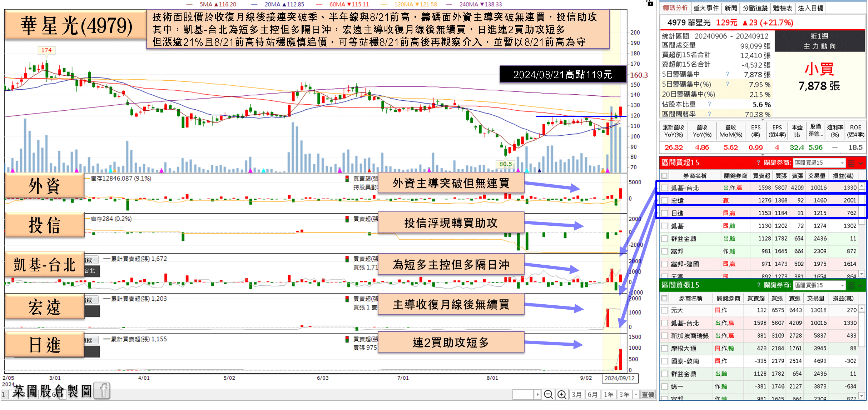
Task: Click 富邦 broker name in 區間買超15
Action: point(677,251)
